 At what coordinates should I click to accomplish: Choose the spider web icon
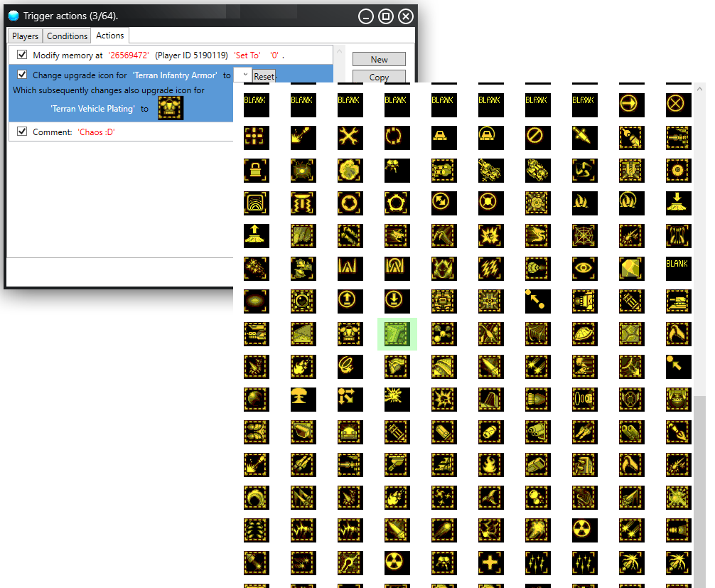[585, 236]
